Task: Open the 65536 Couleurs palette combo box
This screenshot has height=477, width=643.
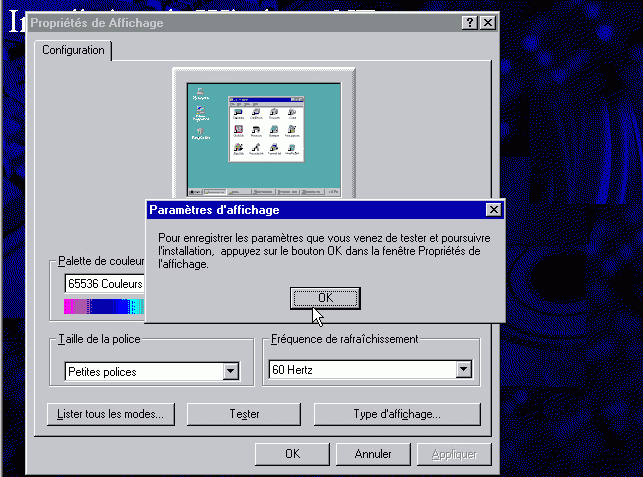Action: [105, 284]
